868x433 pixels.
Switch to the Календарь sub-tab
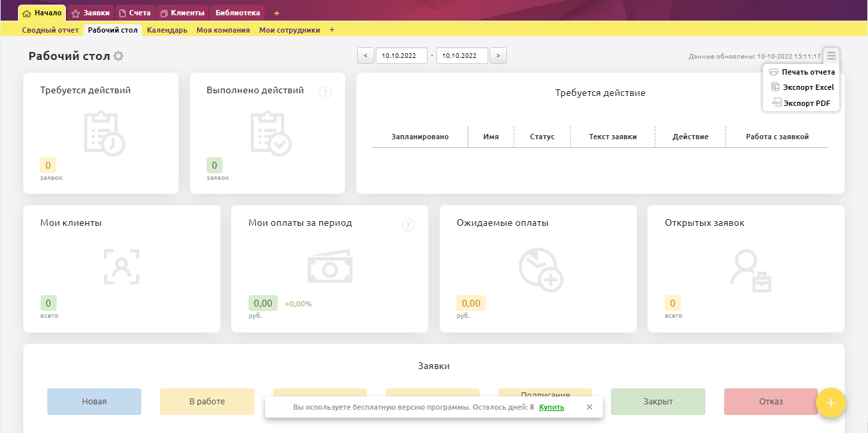click(x=167, y=30)
